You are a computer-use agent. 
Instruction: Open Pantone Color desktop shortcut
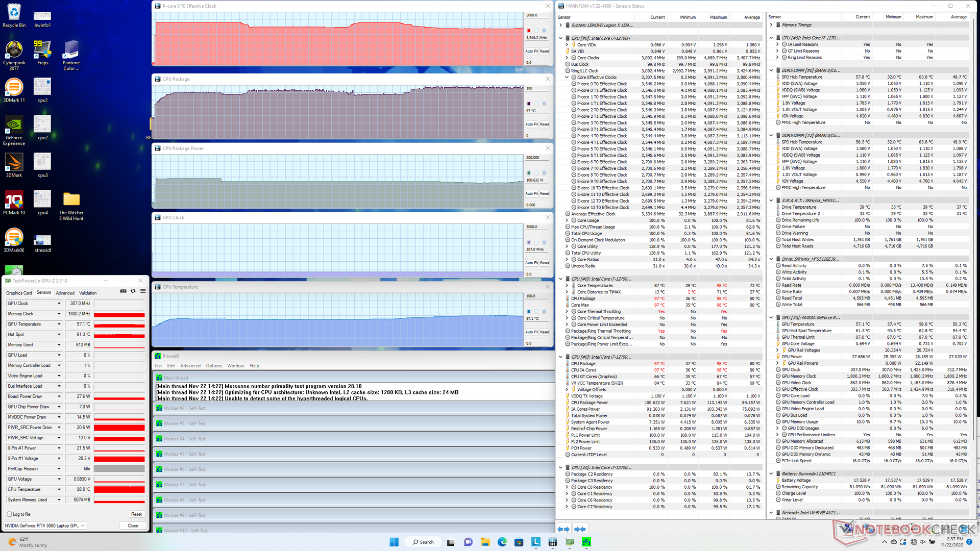(71, 55)
